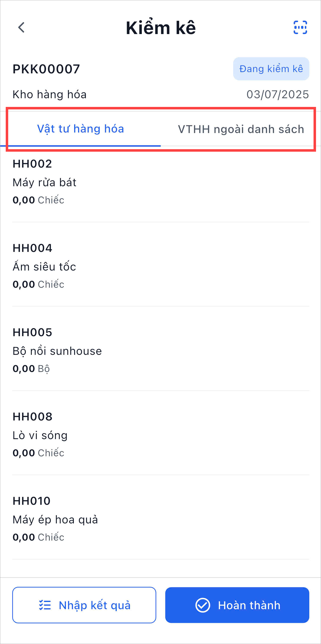
Task: Click the checklist icon in Nhập kết quả
Action: (45, 605)
